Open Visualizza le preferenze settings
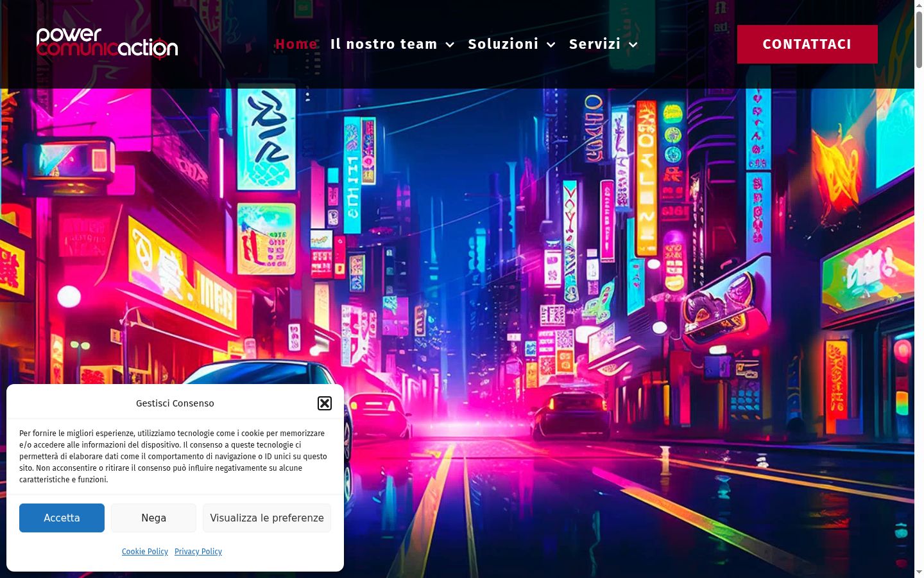 [267, 518]
